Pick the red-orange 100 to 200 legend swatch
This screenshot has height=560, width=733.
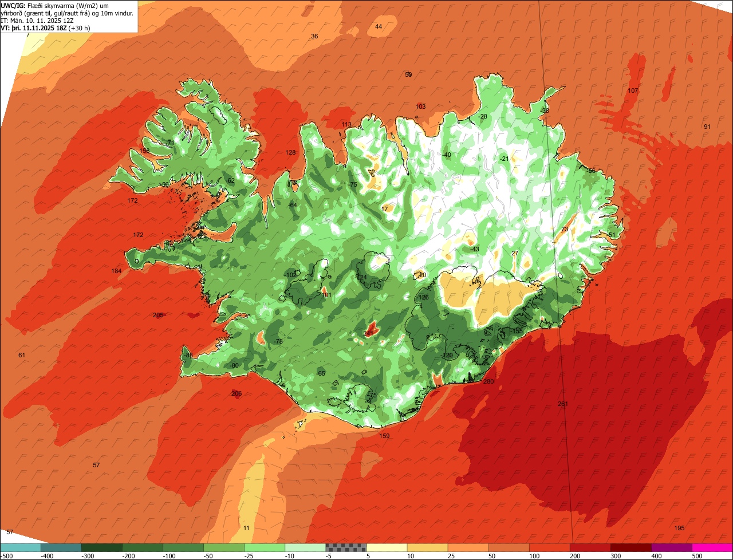[549, 547]
